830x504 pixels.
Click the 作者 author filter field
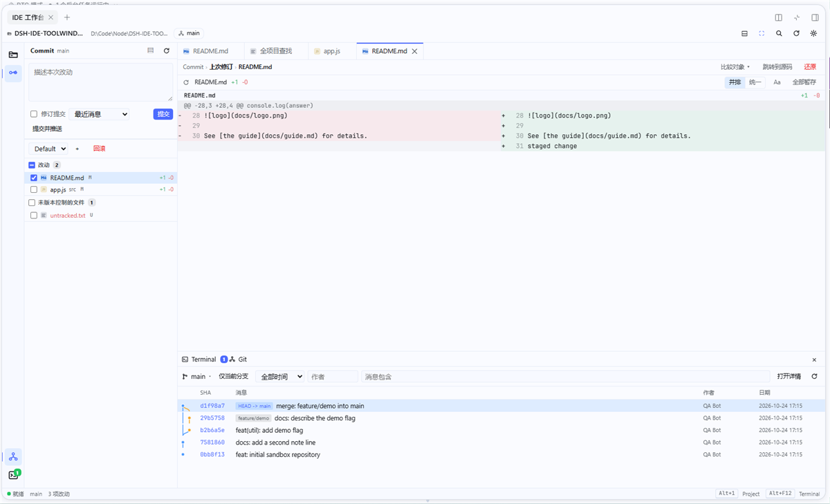[x=333, y=377]
